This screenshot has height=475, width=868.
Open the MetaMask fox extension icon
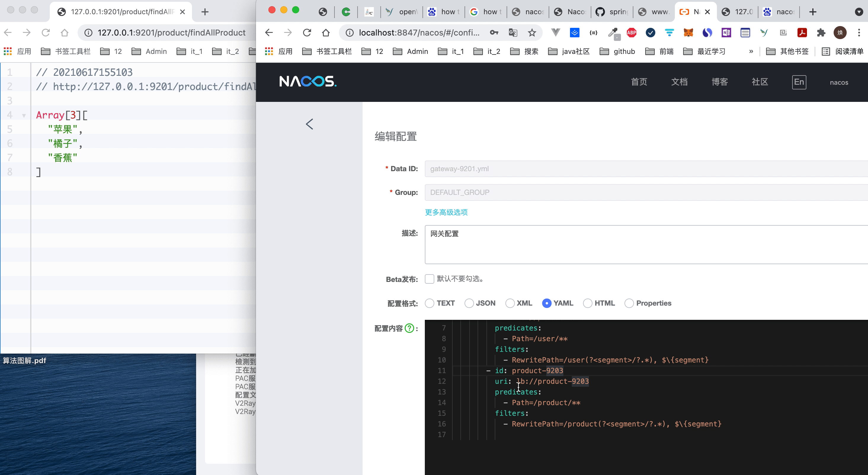pos(688,33)
